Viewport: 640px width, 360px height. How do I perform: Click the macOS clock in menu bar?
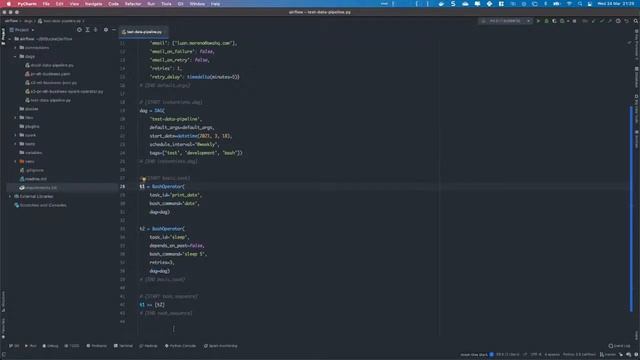click(616, 4)
